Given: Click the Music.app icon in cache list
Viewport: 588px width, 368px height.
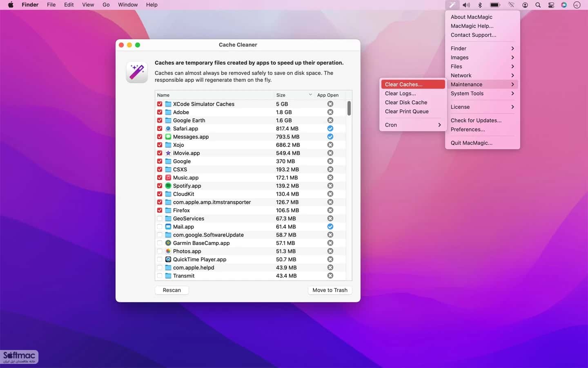Looking at the screenshot, I should point(168,177).
